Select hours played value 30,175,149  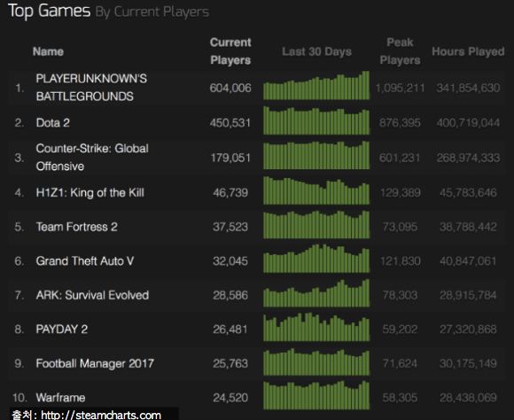[468, 363]
